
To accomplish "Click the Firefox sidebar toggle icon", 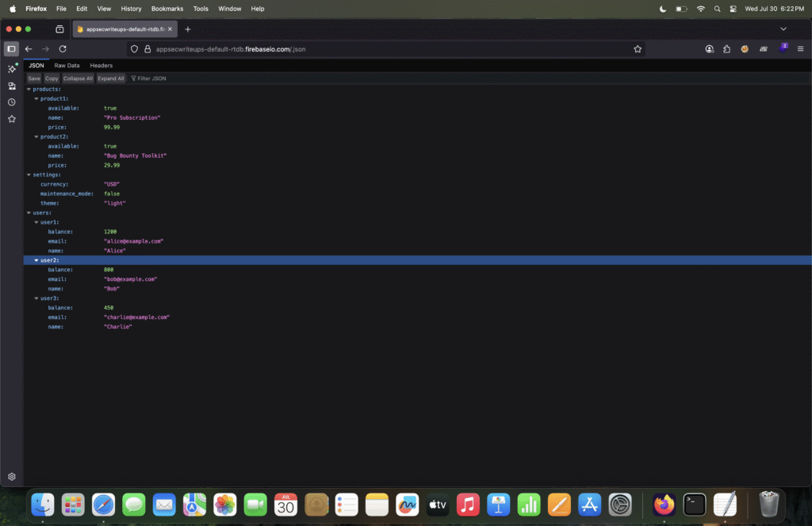I will pyautogui.click(x=11, y=48).
